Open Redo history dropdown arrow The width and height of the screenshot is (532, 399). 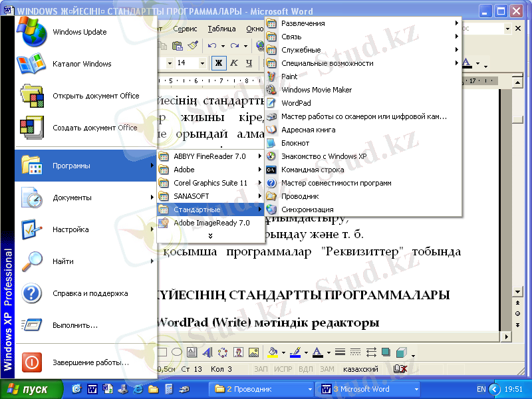pyautogui.click(x=245, y=46)
